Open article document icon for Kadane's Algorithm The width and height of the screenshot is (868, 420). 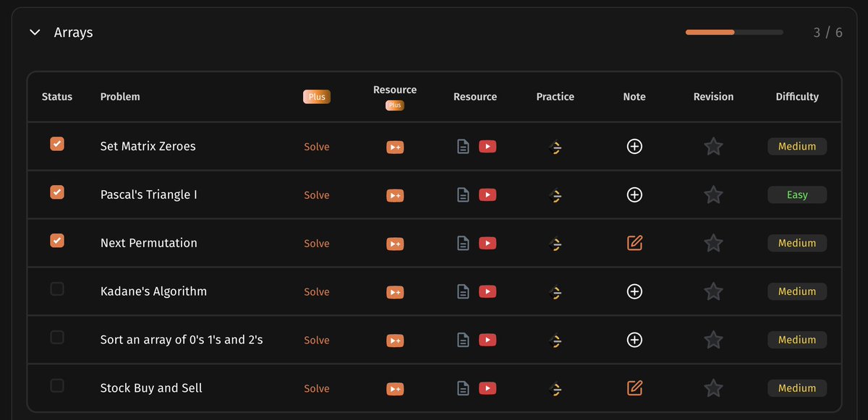[x=463, y=292]
